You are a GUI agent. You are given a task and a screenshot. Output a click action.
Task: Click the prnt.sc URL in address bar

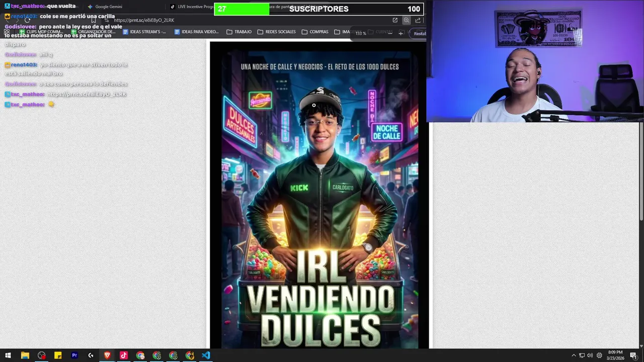coord(144,20)
